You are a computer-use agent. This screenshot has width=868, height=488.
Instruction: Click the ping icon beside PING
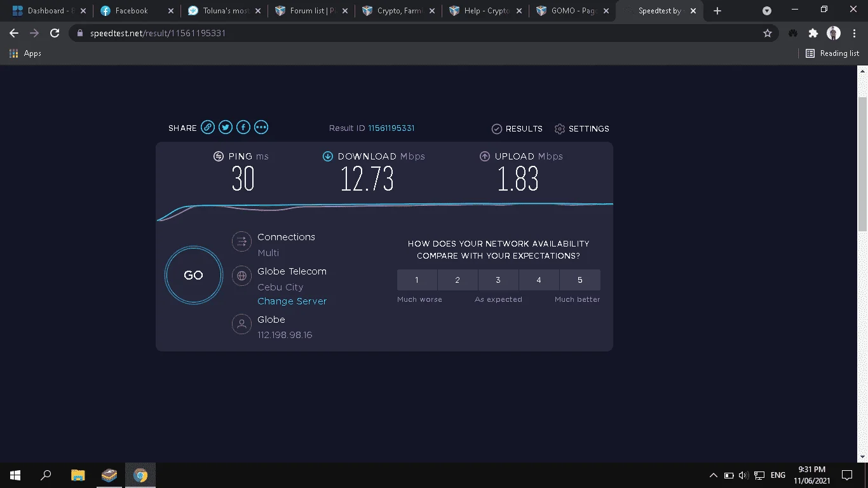pyautogui.click(x=219, y=156)
